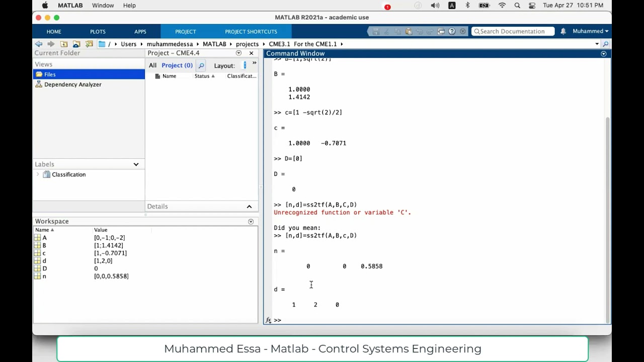
Task: Click the project filter search icon
Action: [x=201, y=65]
